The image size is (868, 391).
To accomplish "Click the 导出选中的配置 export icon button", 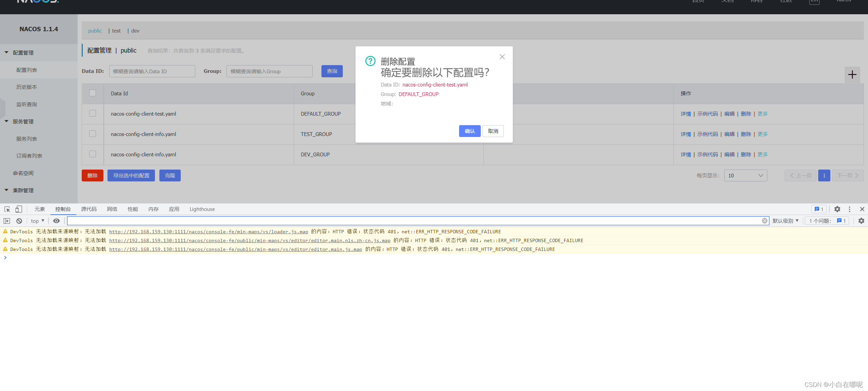I will pyautogui.click(x=131, y=176).
